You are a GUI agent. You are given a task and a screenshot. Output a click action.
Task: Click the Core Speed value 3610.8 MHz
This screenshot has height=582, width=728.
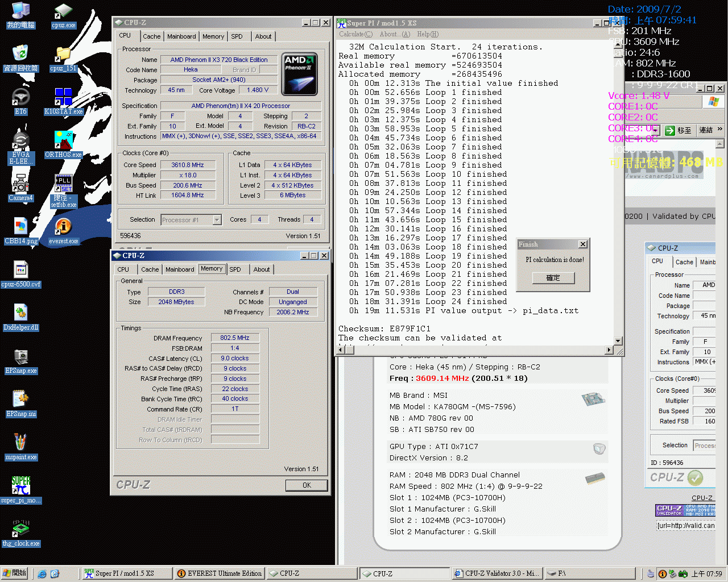point(188,165)
